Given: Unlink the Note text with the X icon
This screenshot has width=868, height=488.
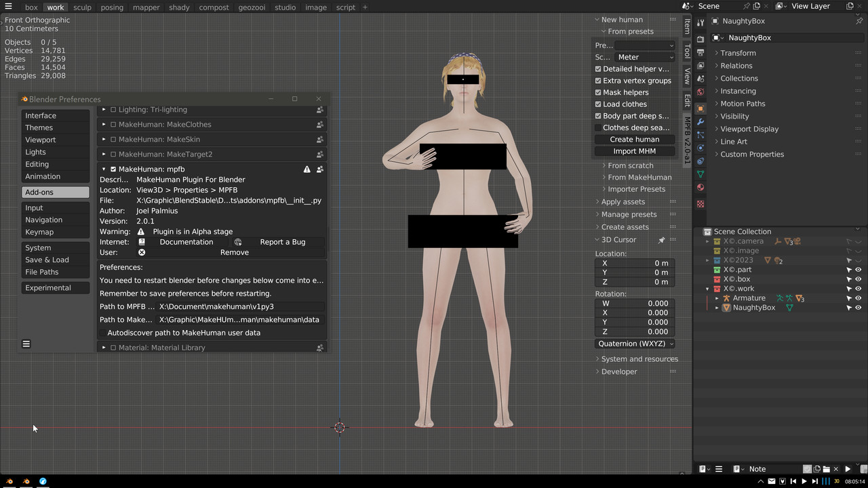Looking at the screenshot, I should (x=836, y=469).
